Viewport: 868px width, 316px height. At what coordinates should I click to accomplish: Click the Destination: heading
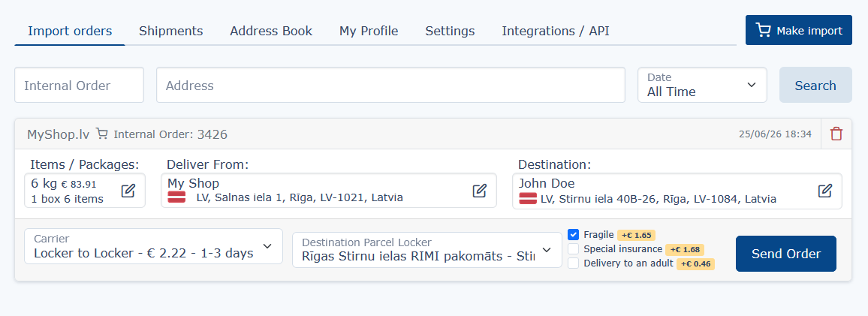click(x=555, y=164)
